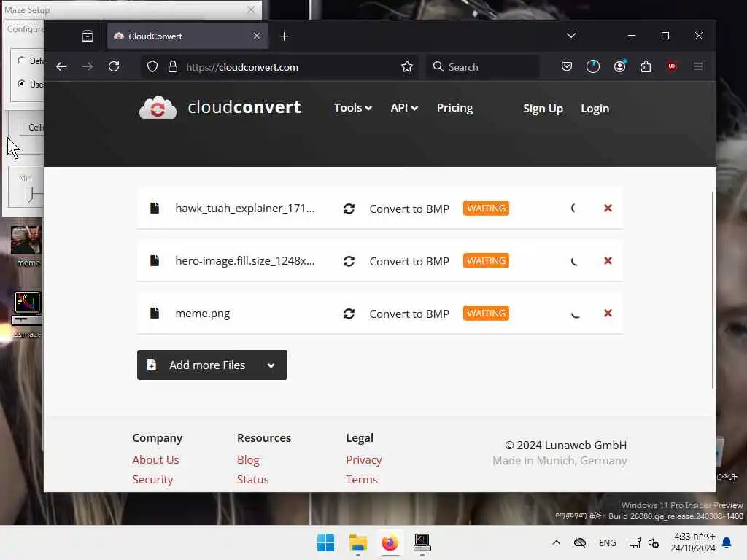This screenshot has height=560, width=747.
Task: Click the page vertical scrollbar
Action: [x=712, y=289]
